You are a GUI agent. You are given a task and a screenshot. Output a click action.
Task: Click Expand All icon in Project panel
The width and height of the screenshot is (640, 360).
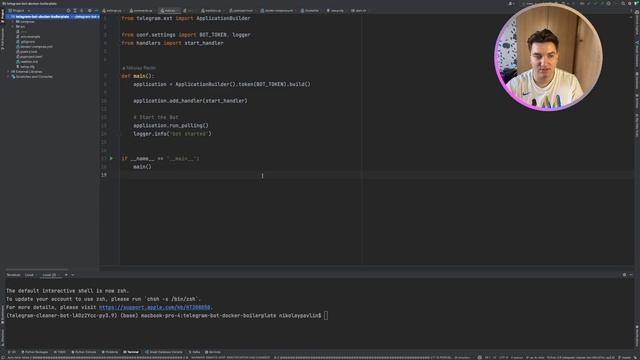coord(75,11)
